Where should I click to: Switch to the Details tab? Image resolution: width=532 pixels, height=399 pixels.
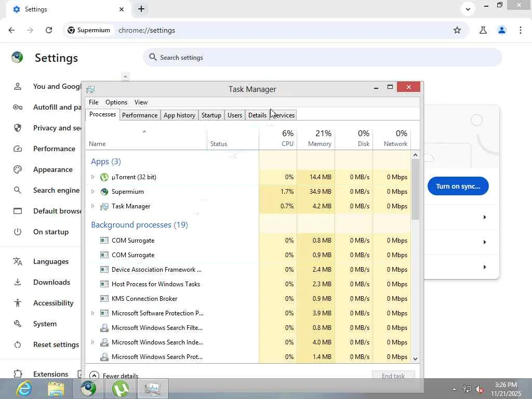(x=257, y=115)
